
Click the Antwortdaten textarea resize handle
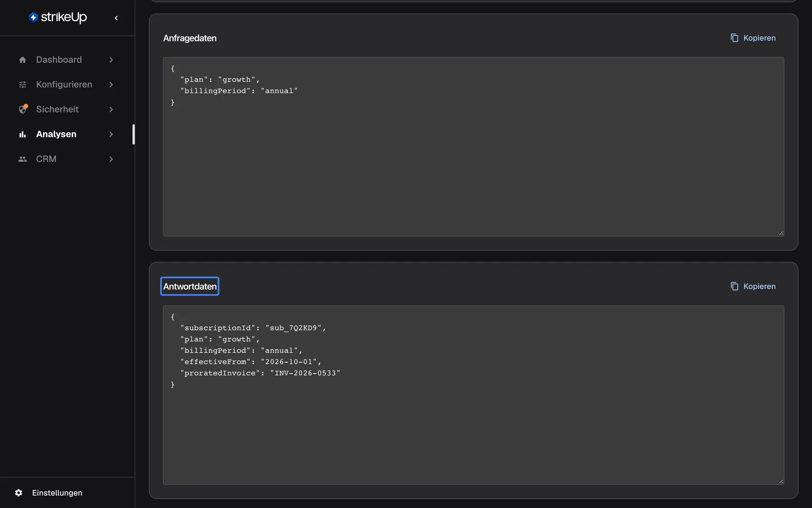point(781,481)
